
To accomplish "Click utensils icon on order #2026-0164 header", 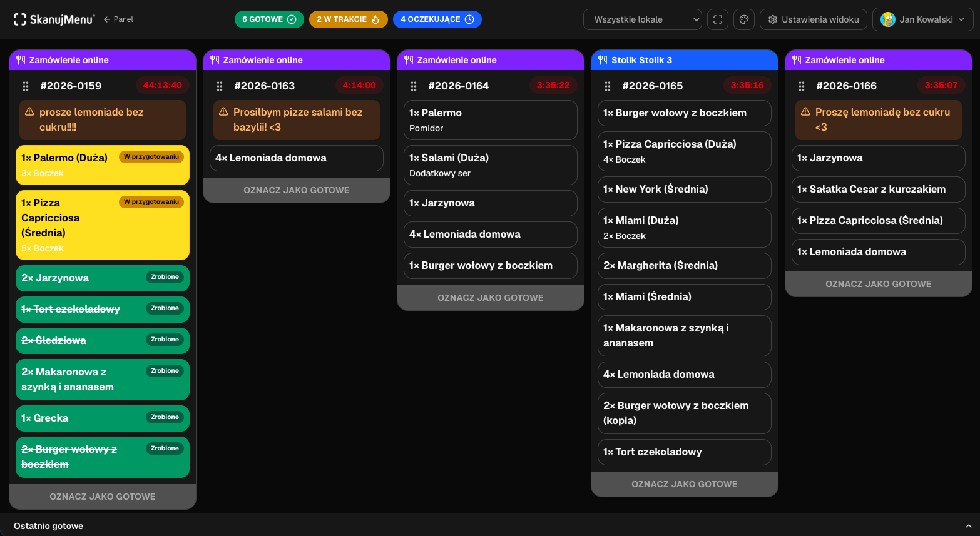I will [x=409, y=60].
